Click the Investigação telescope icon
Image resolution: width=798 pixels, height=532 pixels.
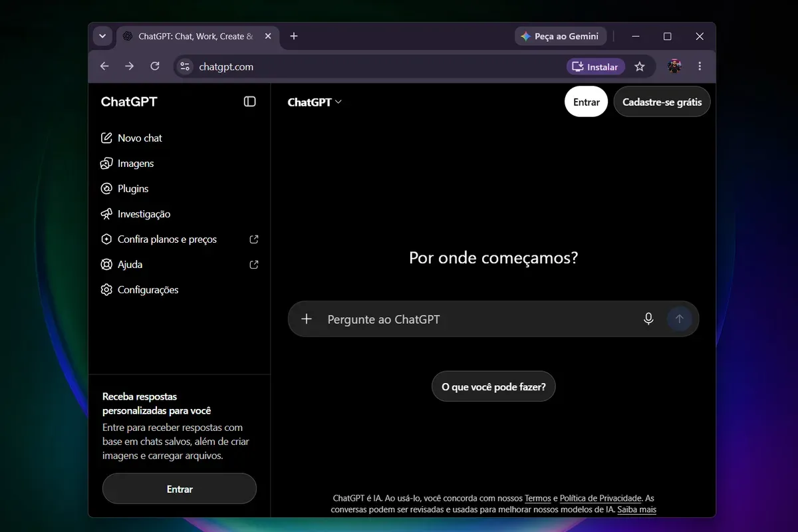point(106,214)
